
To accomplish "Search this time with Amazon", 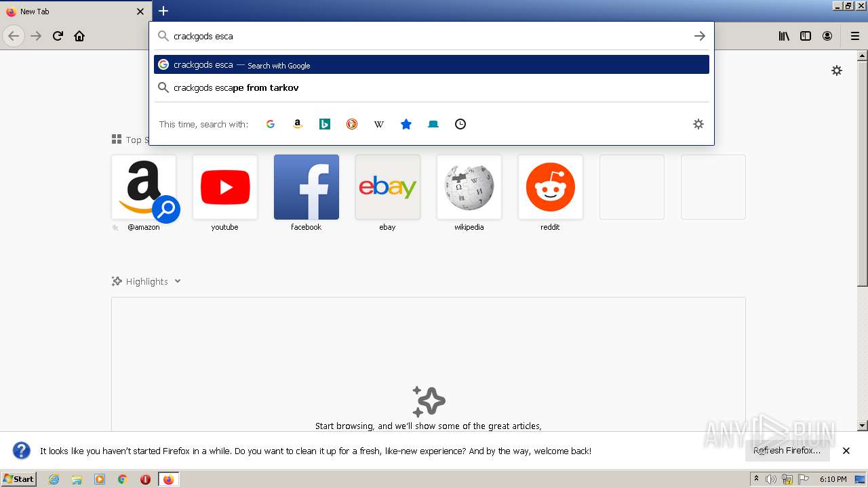I will click(298, 124).
